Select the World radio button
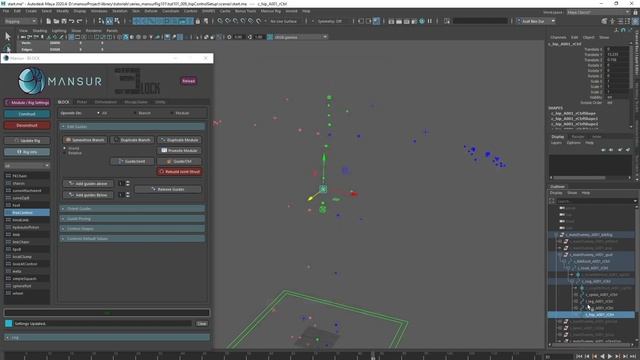This screenshot has height=360, width=640. pyautogui.click(x=64, y=148)
